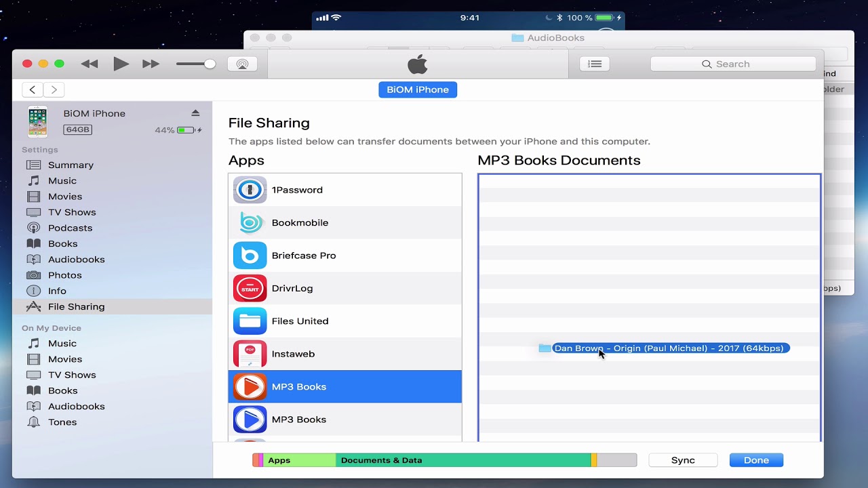Click the Sync button
The width and height of the screenshot is (868, 488).
683,460
